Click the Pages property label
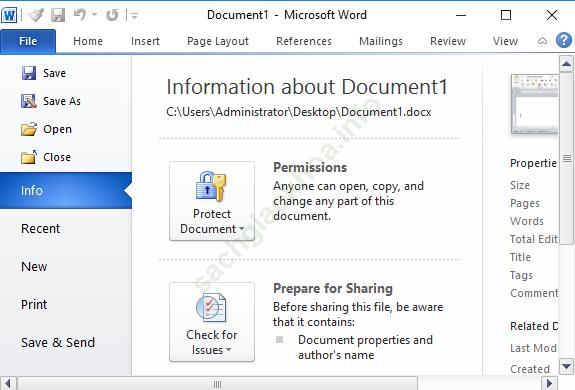This screenshot has width=575, height=390. point(525,203)
